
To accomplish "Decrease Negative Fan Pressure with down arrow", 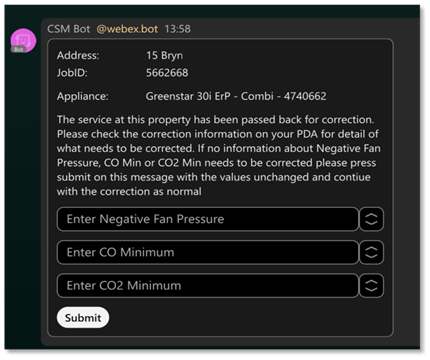I will pos(371,223).
